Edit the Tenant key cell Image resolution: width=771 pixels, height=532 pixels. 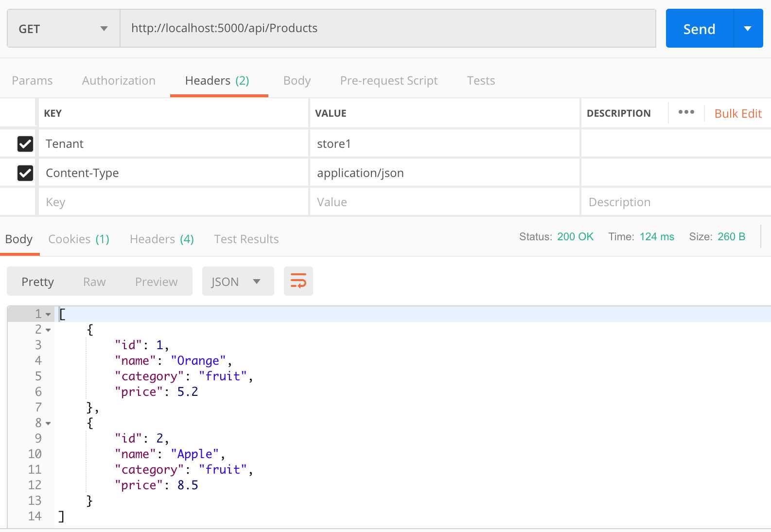click(173, 143)
